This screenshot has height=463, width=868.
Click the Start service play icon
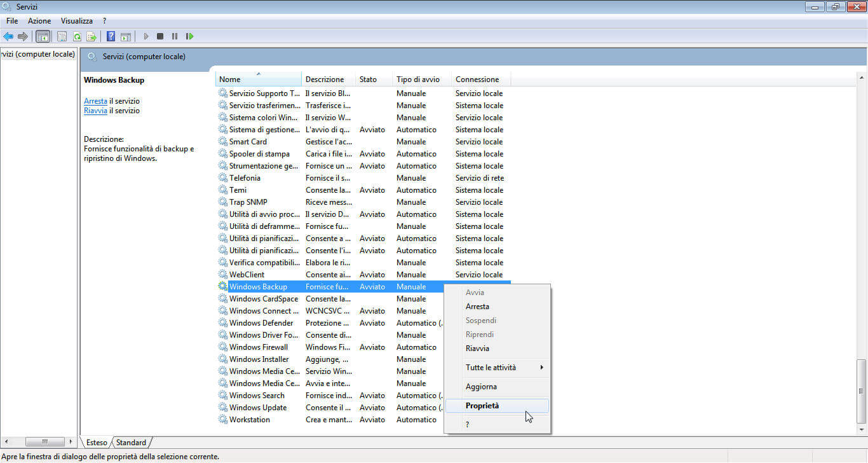pyautogui.click(x=146, y=36)
